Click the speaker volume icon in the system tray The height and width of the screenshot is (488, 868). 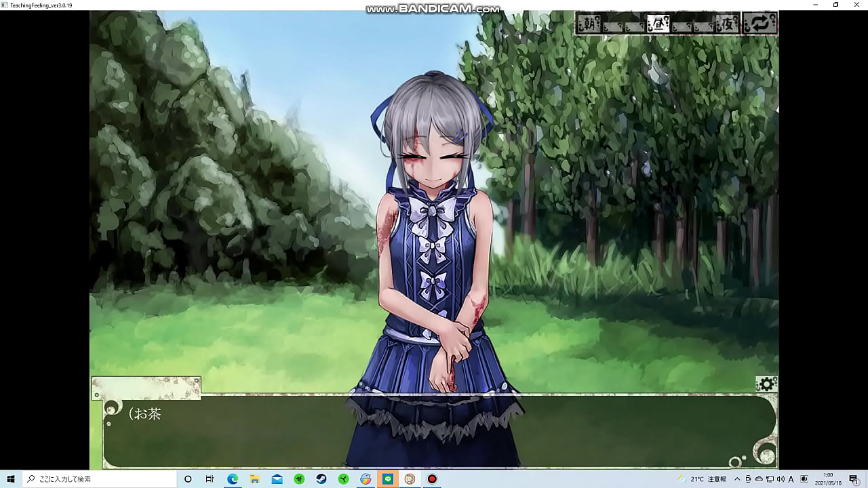(x=781, y=480)
